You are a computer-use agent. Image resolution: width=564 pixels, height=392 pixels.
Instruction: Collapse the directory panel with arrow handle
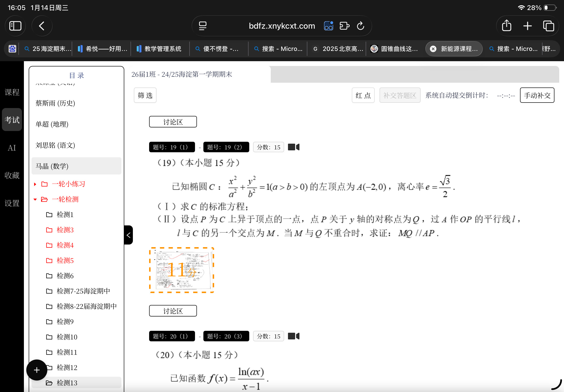[128, 235]
